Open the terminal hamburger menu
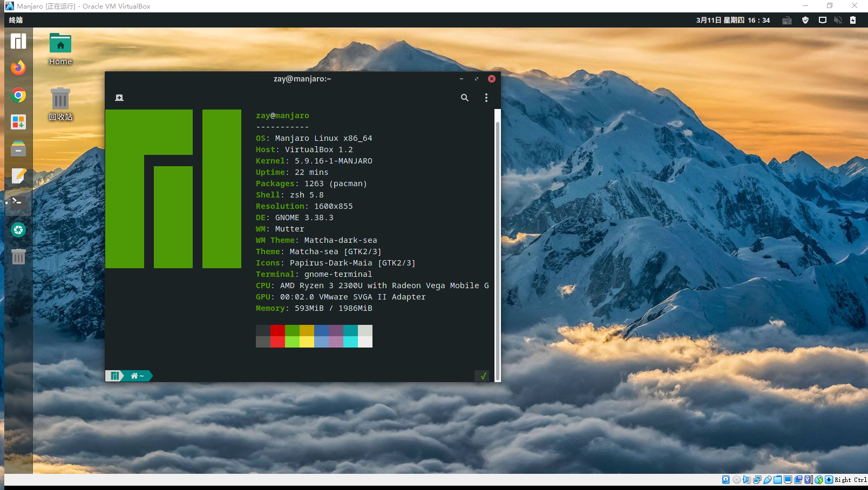Viewport: 868px width, 490px height. (x=486, y=98)
